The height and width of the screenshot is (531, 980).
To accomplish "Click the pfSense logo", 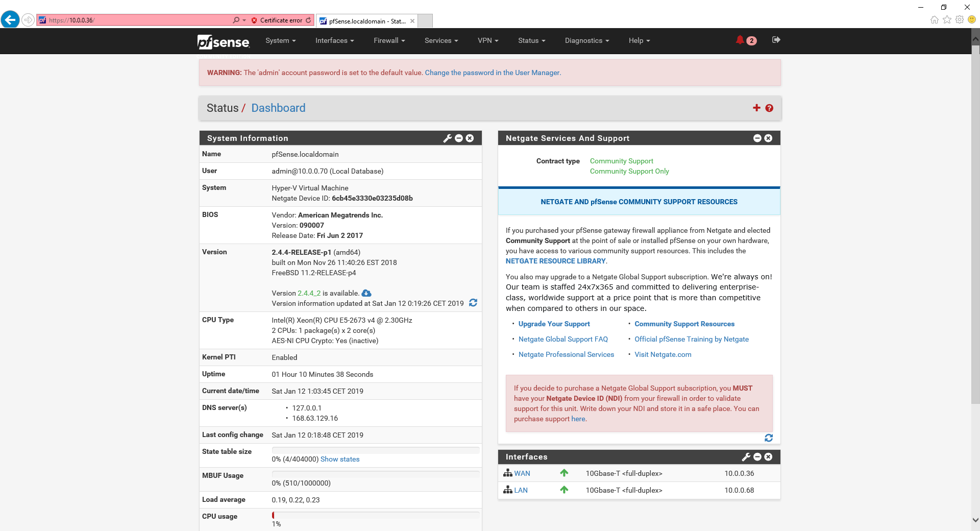I will 223,41.
